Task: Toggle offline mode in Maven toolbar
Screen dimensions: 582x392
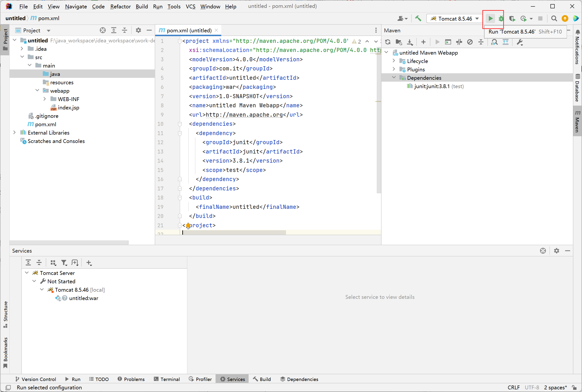Action: pos(459,42)
